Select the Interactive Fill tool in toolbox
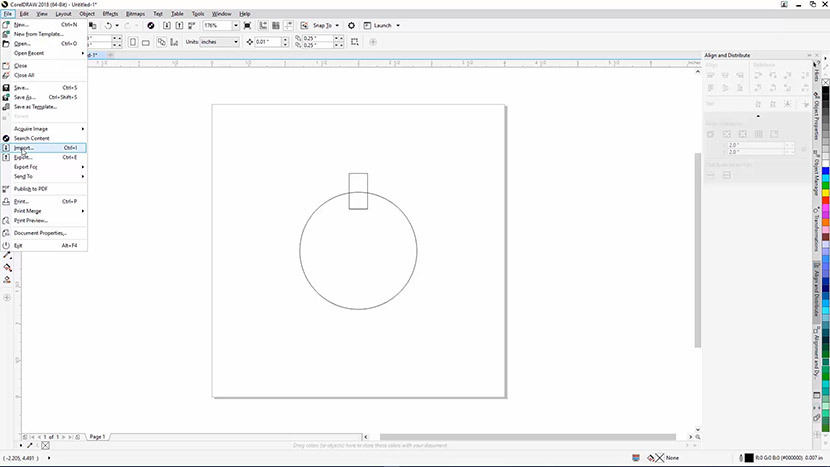The width and height of the screenshot is (830, 467). (x=7, y=267)
